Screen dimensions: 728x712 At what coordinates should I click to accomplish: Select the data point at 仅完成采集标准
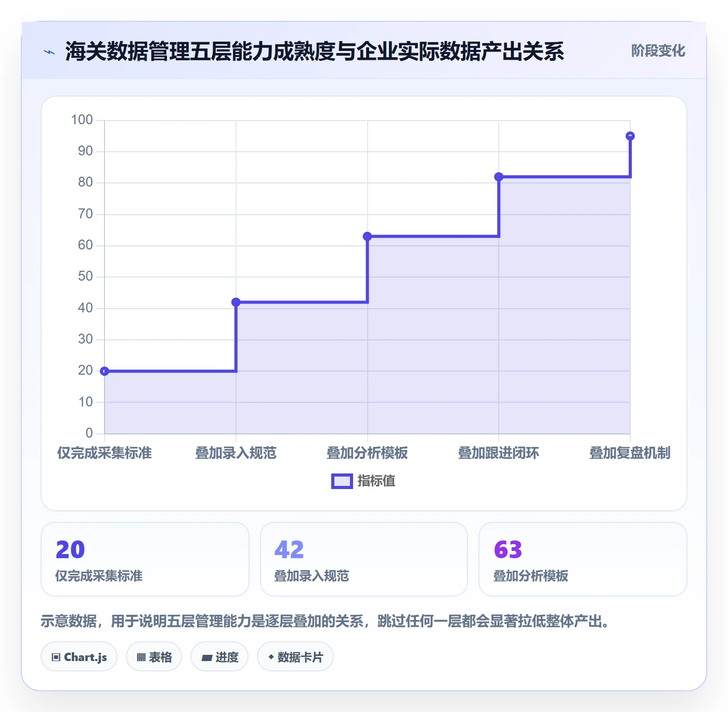pos(105,371)
